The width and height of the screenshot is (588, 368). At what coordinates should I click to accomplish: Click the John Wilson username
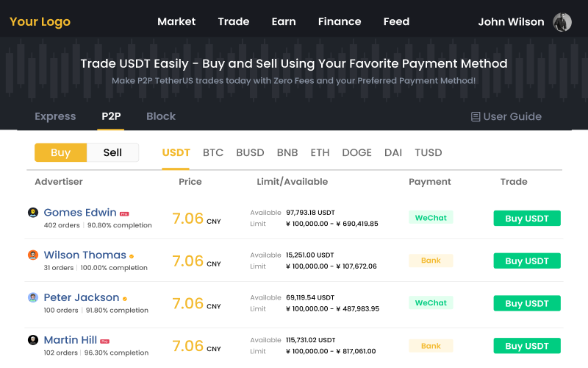click(511, 22)
